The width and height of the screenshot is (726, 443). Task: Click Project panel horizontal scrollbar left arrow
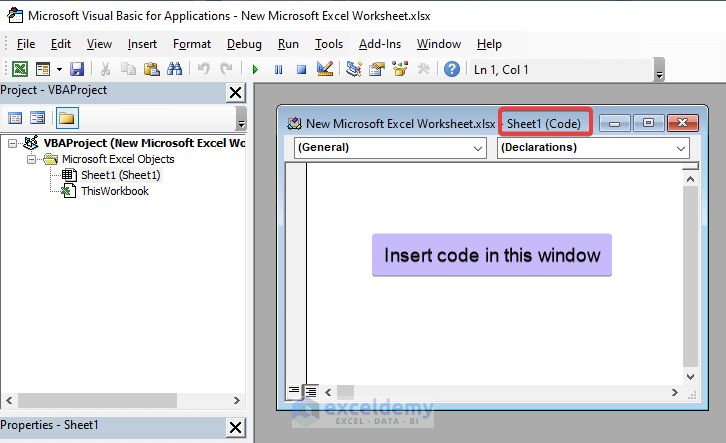(x=9, y=400)
